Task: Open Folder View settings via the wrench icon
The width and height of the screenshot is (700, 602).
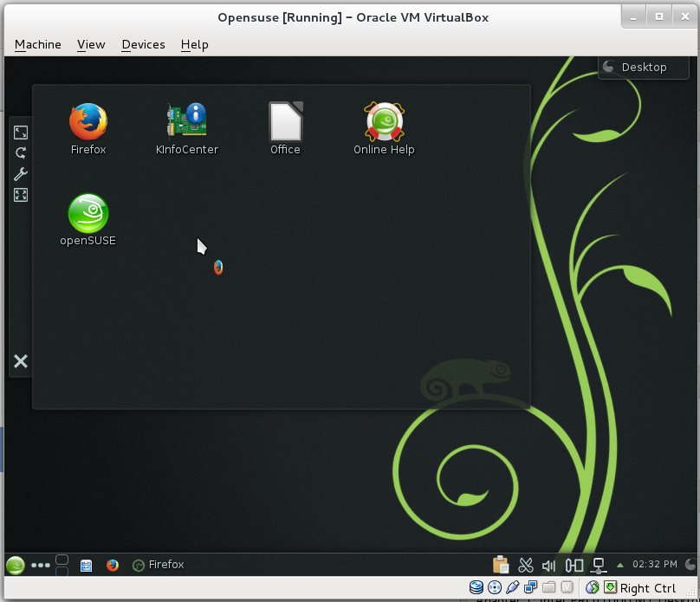Action: (20, 174)
